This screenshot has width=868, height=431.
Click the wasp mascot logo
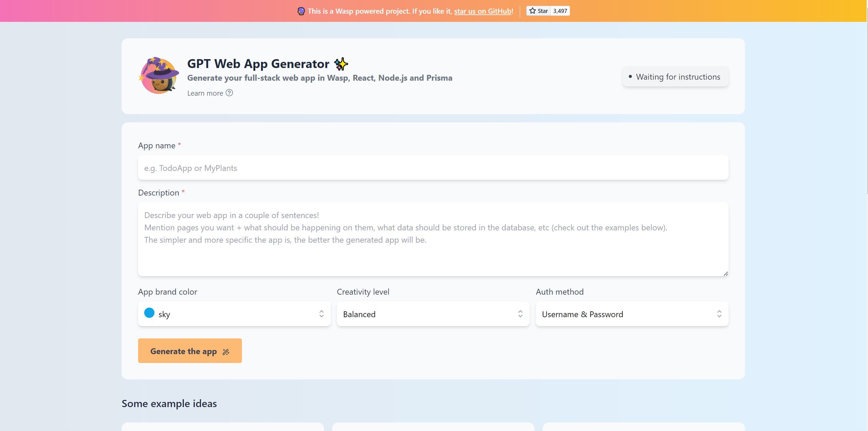(159, 76)
